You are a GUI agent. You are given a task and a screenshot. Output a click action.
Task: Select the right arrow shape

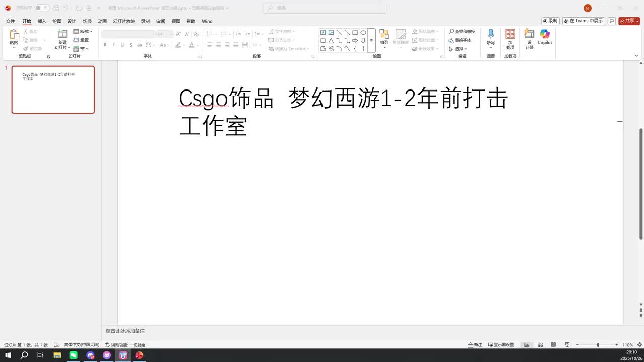click(x=355, y=41)
